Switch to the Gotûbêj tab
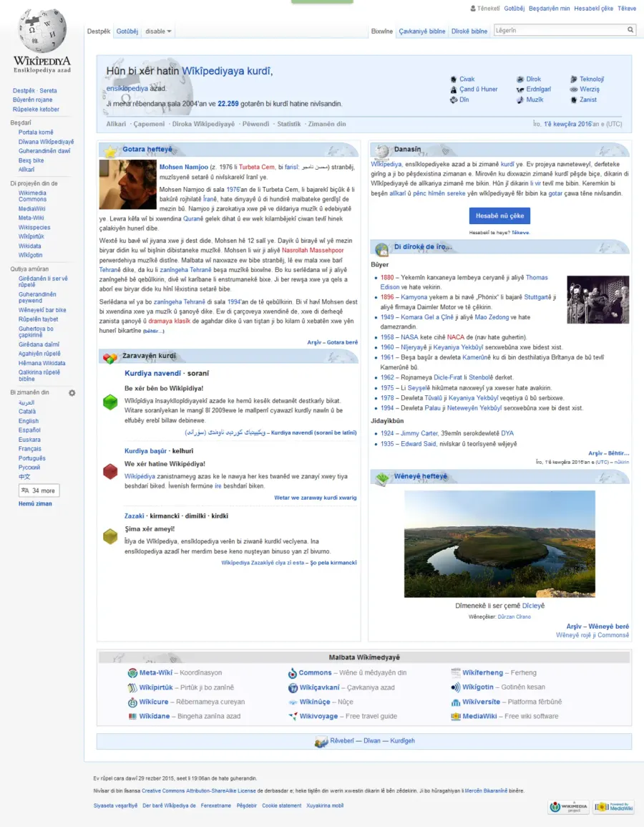Image resolution: width=644 pixels, height=827 pixels. [127, 31]
